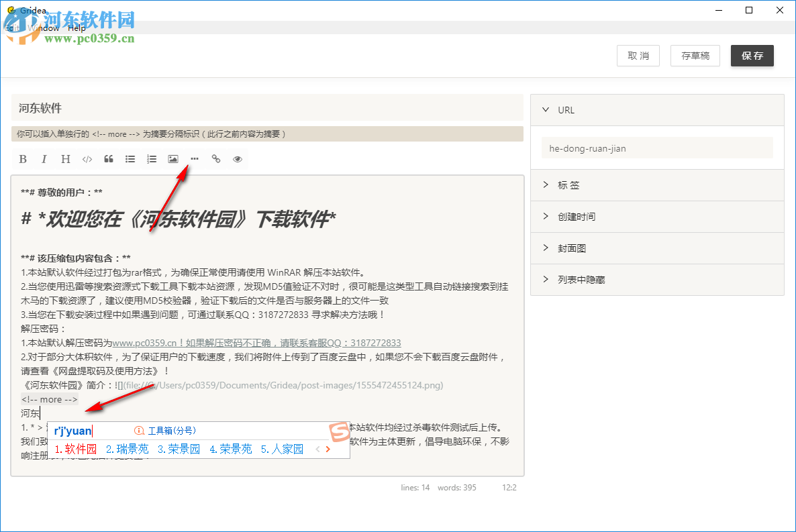Collapse the URL section

coord(657,110)
